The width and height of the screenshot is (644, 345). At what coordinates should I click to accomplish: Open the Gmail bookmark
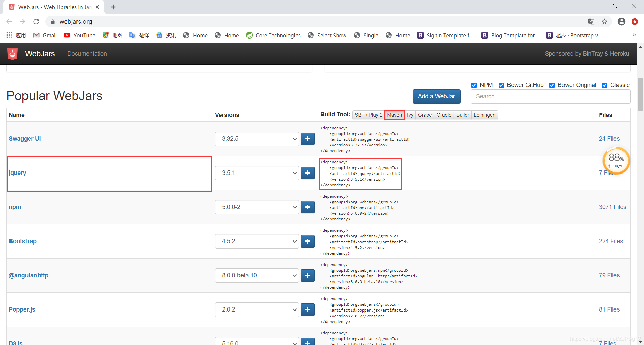[x=45, y=35]
